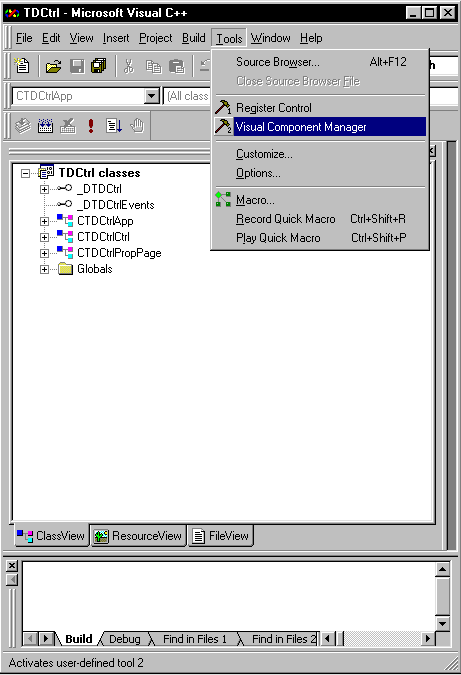This screenshot has height=675, width=461.
Task: Choose Options... from Tools menu
Action: coord(320,173)
